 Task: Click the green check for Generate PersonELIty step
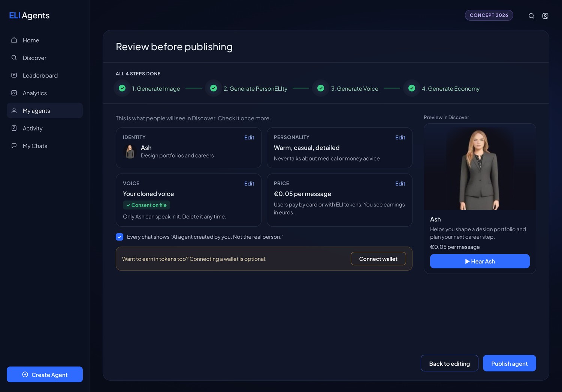point(214,88)
